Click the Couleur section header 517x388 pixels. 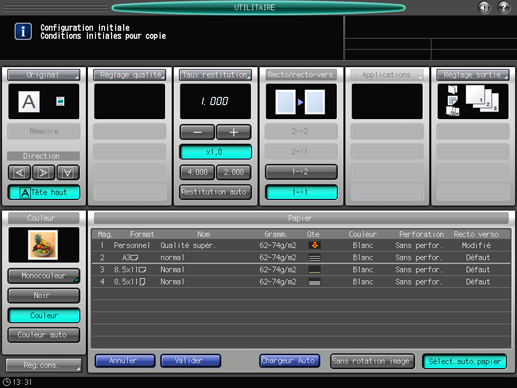[x=44, y=218]
